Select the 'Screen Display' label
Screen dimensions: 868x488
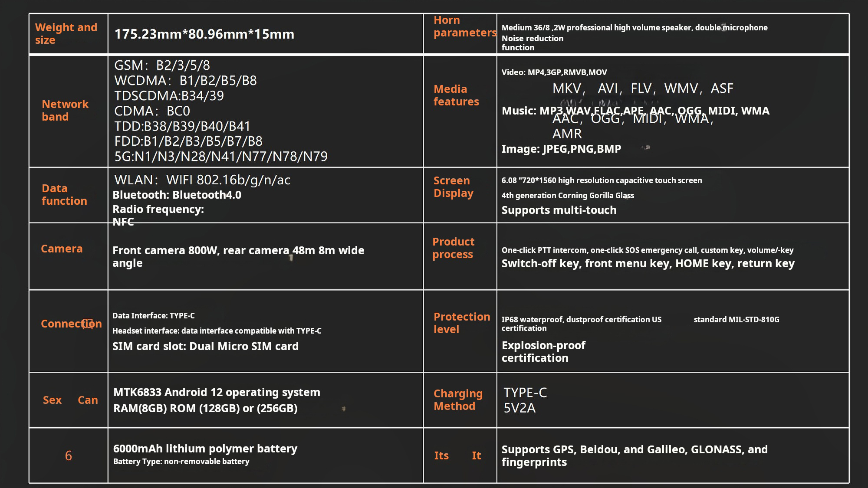click(x=453, y=187)
